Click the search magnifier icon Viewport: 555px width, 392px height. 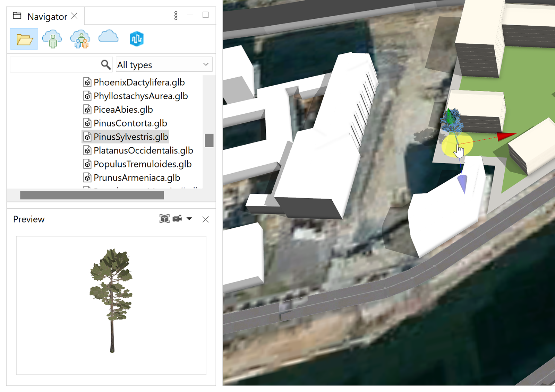coord(105,64)
